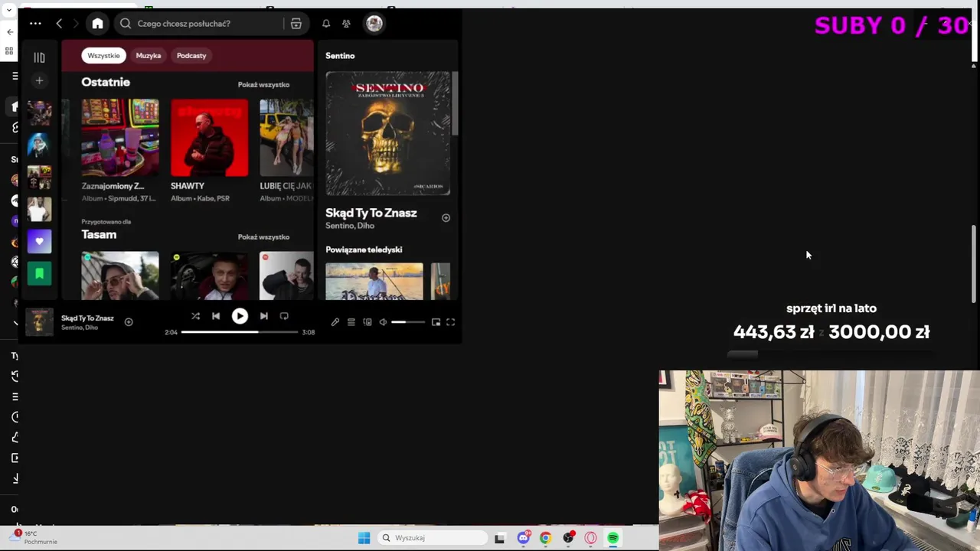
Task: Click the Skąd Ty To Znasz title in panel
Action: pyautogui.click(x=371, y=213)
